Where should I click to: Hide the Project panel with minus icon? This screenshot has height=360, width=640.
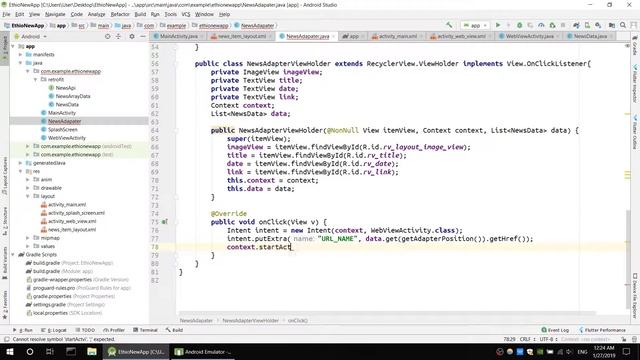coord(142,36)
